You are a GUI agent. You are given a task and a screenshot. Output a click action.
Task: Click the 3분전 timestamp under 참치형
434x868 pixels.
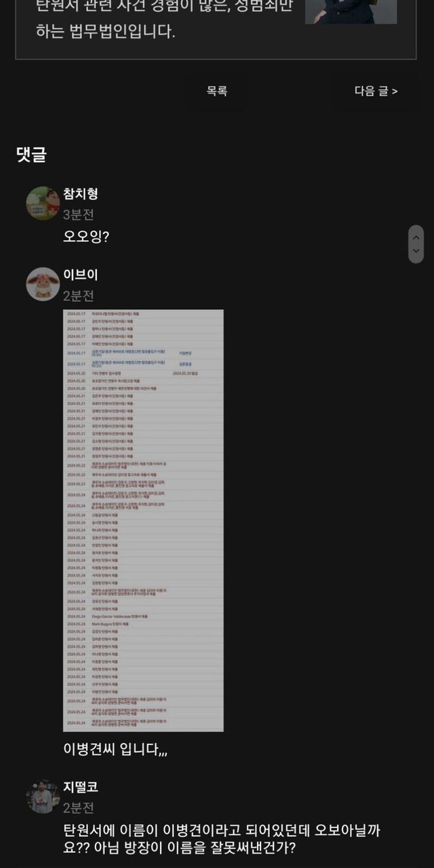point(79,215)
